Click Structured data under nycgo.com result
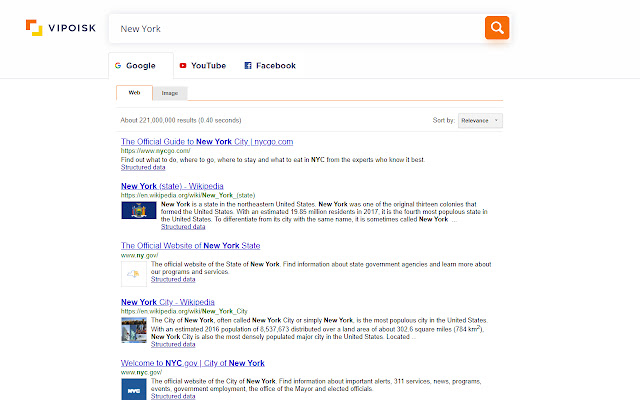This screenshot has width=640, height=400. tap(143, 167)
